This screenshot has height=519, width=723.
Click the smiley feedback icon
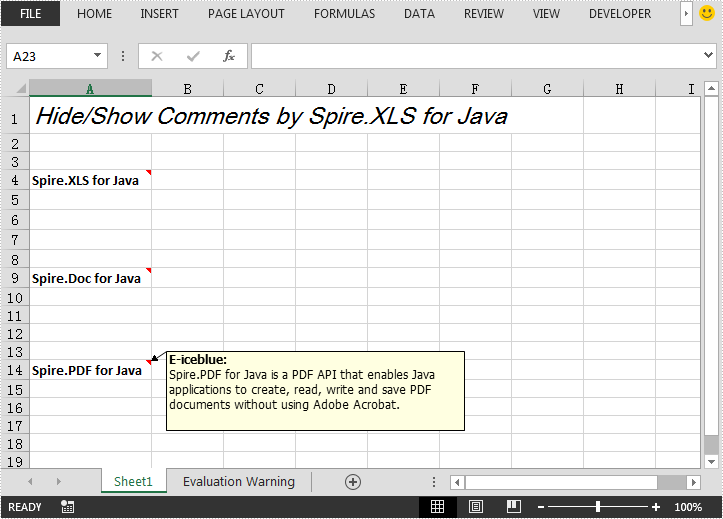[x=707, y=13]
